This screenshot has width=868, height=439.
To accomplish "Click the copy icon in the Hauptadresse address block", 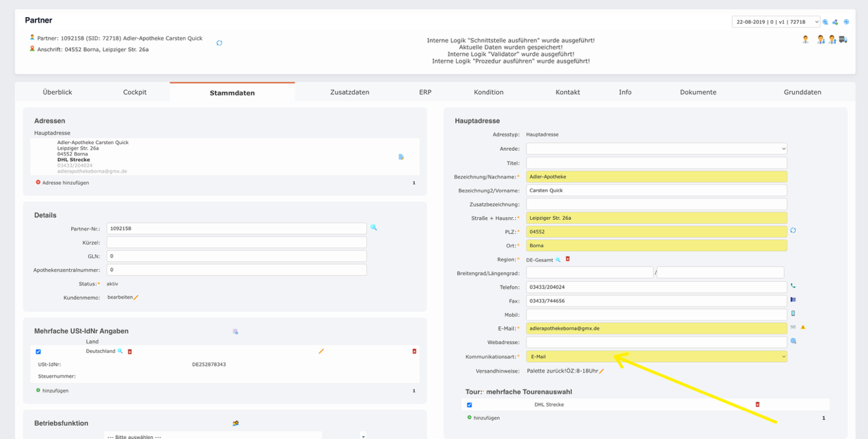I will [401, 156].
